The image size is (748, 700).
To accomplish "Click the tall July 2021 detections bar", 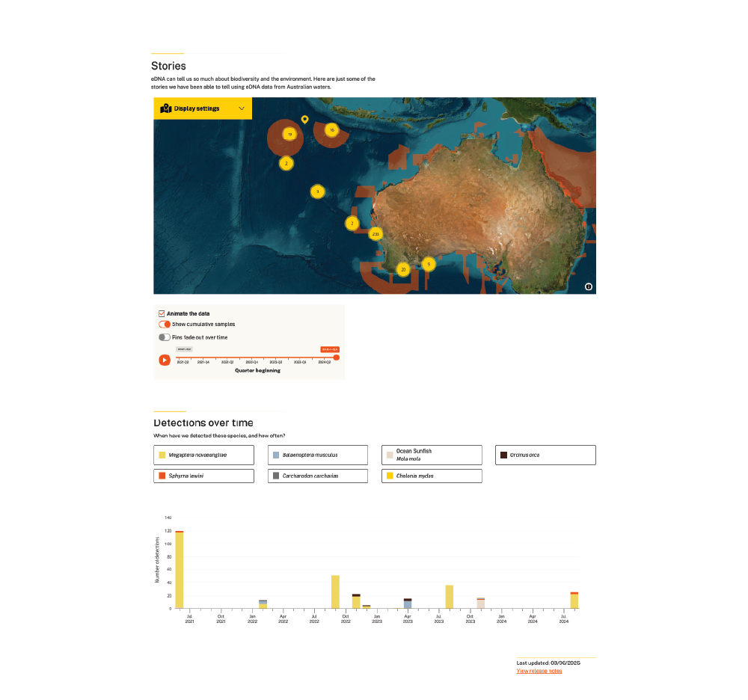I will point(180,570).
